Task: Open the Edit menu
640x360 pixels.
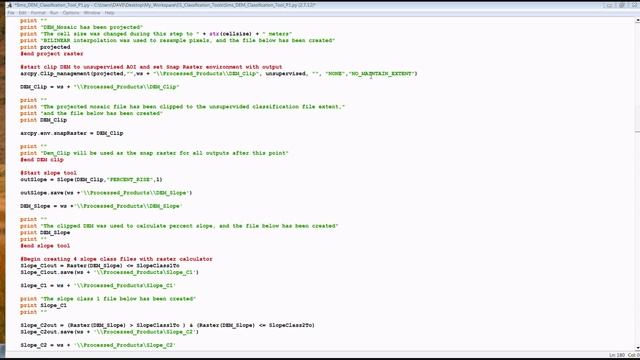Action: tap(22, 13)
